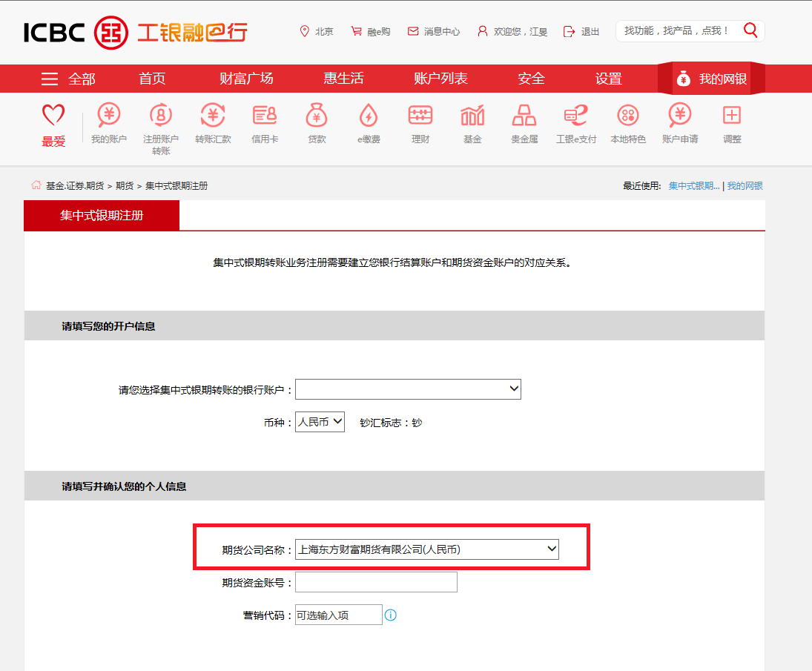812x671 pixels.
Task: Expand the 银行账户 selection dropdown
Action: [408, 389]
